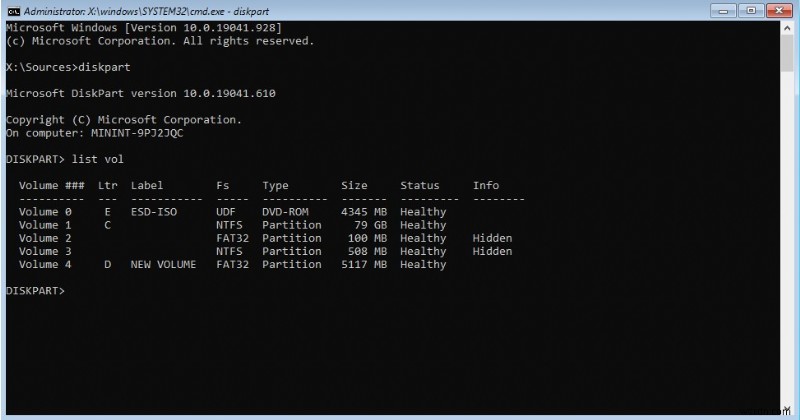Click 'Healthy' status of Volume 0
The width and height of the screenshot is (800, 420).
click(423, 212)
